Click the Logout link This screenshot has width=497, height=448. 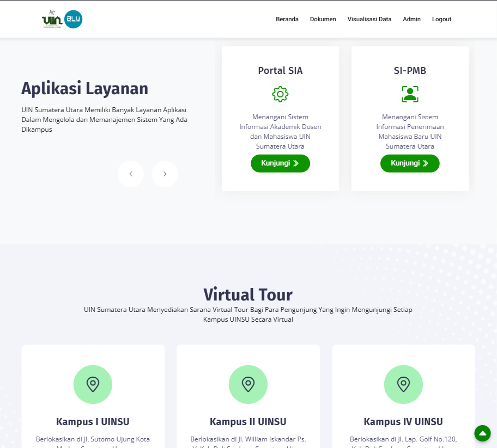(x=441, y=19)
